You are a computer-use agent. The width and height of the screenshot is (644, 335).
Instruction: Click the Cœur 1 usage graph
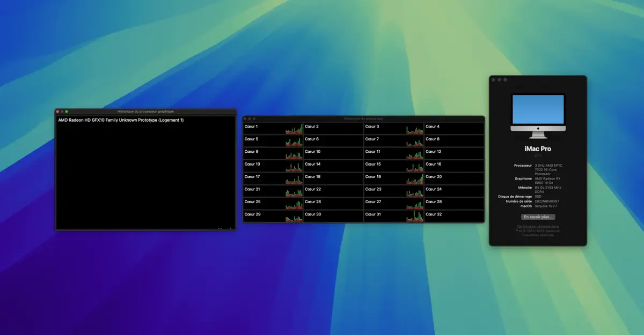294,129
